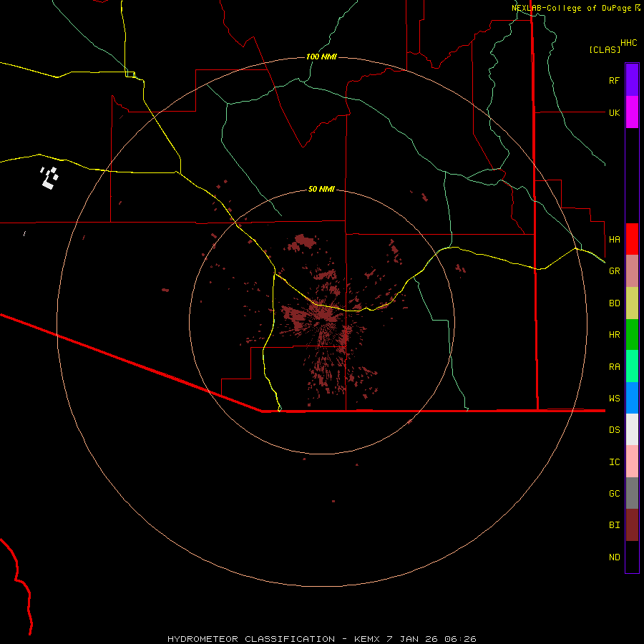Click the ND no data black swatch
The image size is (644, 644).
pos(632,557)
